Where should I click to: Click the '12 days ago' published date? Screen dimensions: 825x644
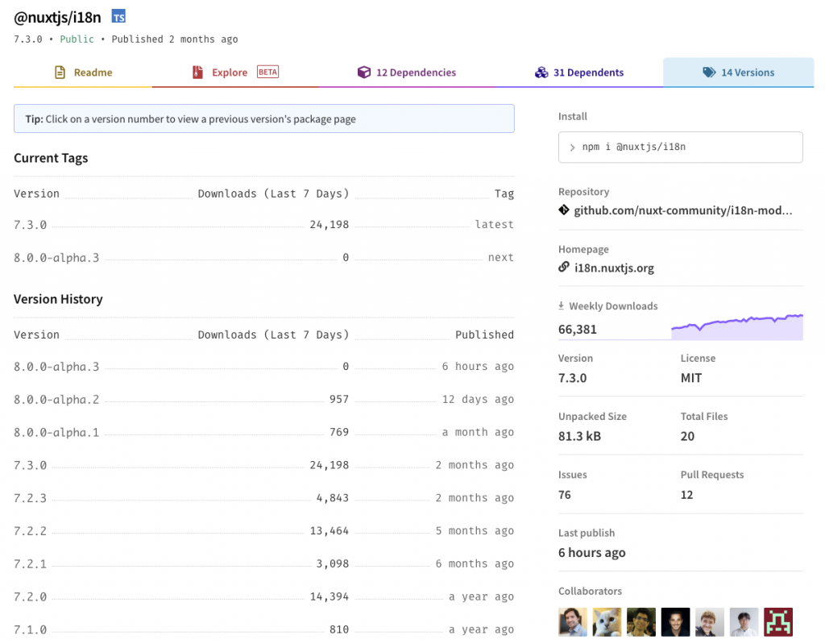[478, 399]
